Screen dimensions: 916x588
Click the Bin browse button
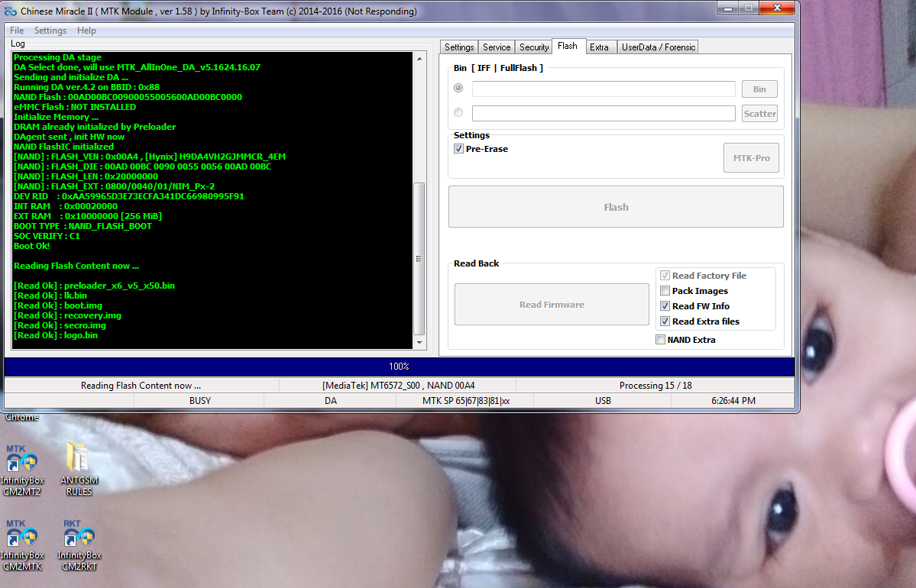pyautogui.click(x=759, y=89)
